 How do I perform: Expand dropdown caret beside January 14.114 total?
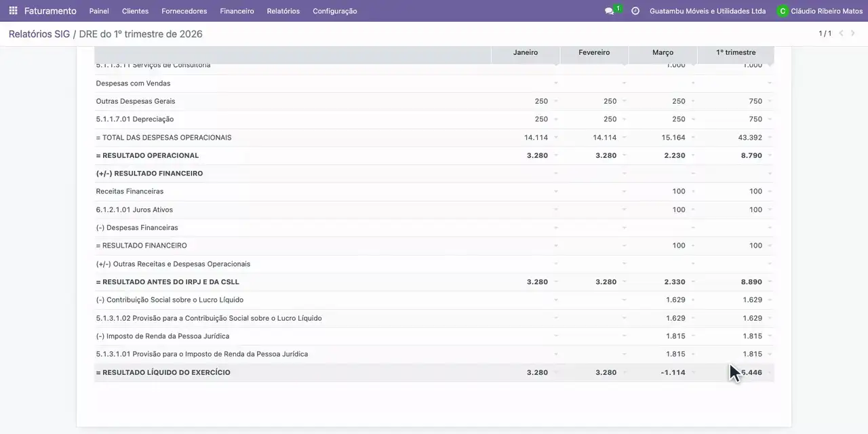[x=556, y=137]
